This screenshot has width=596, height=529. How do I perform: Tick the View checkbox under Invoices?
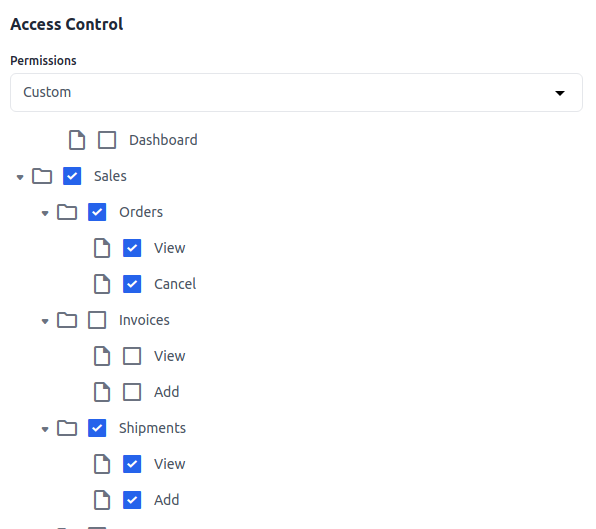[132, 356]
